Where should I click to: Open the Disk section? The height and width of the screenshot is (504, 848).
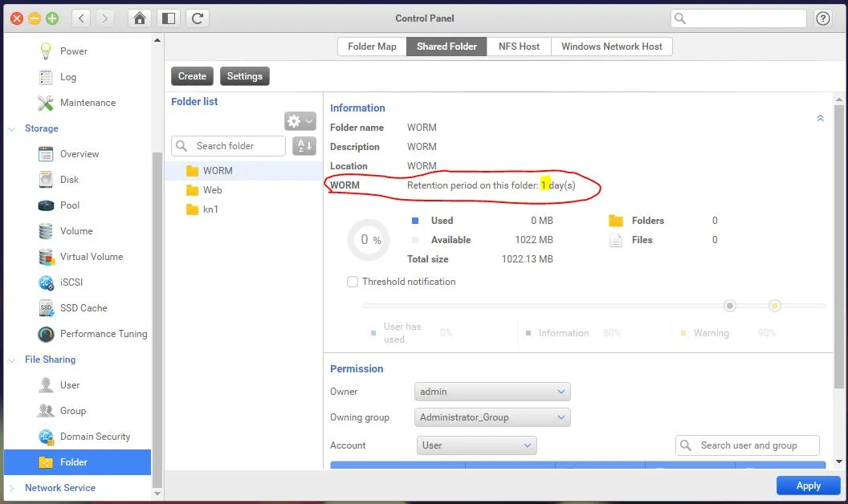[69, 180]
